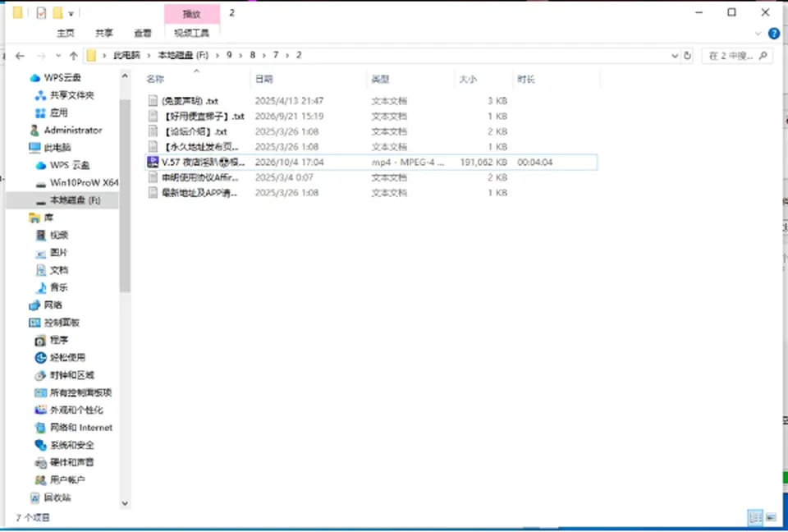Click the sidebar scroll-down arrow

tap(125, 503)
